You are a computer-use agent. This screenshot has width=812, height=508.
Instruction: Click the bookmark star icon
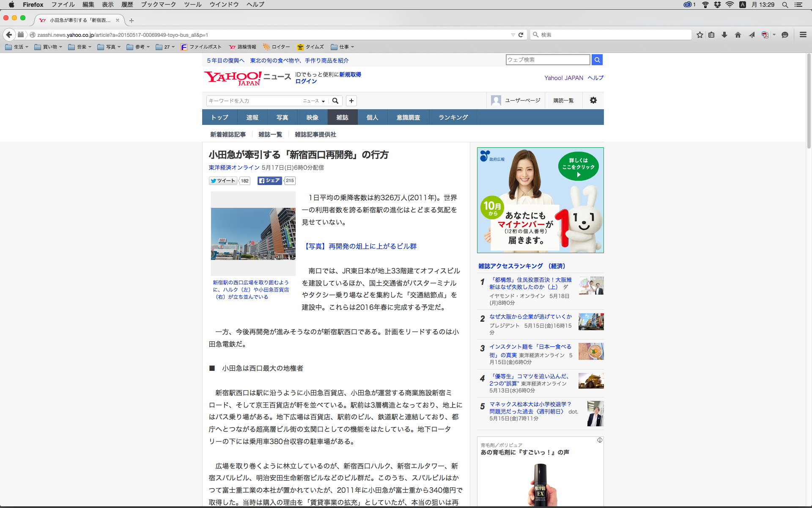[x=700, y=35]
